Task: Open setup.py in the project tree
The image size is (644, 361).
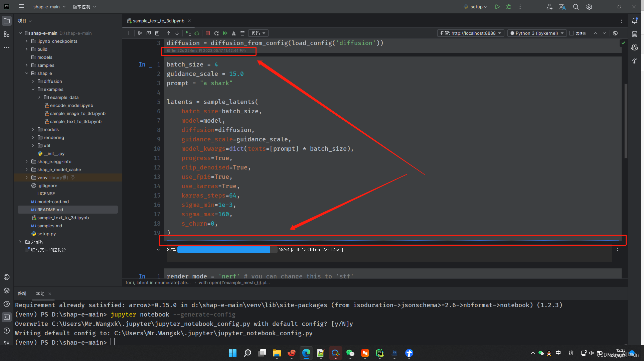Action: pos(46,234)
